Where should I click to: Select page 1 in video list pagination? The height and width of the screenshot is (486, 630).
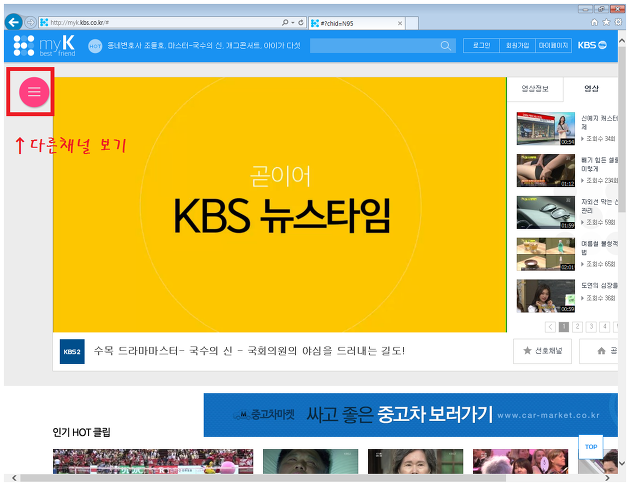[564, 327]
